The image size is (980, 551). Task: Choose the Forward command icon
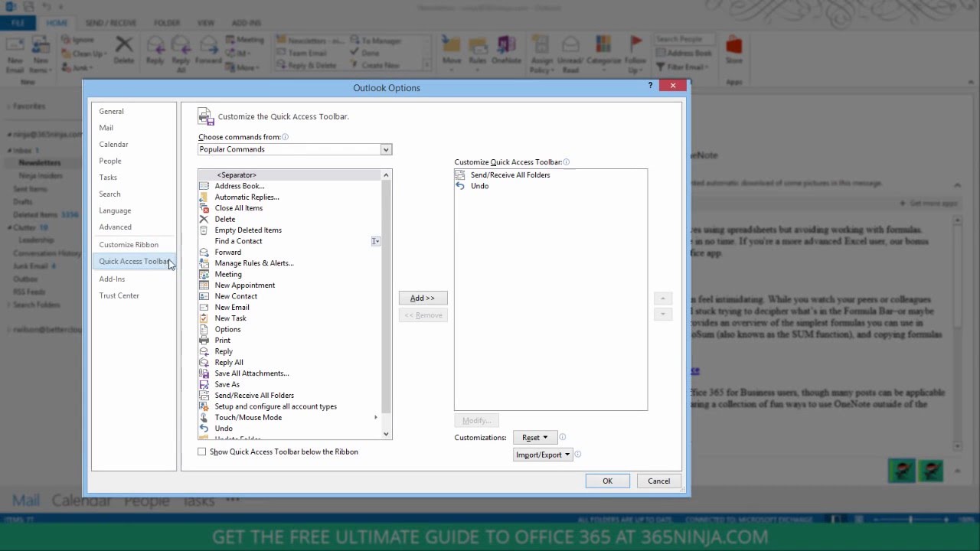(x=204, y=252)
